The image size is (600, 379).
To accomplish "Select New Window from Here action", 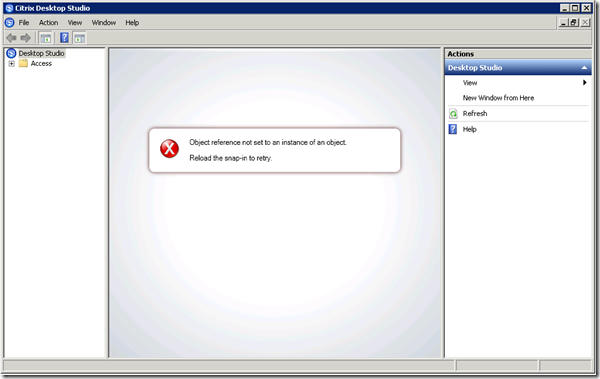I will click(498, 98).
